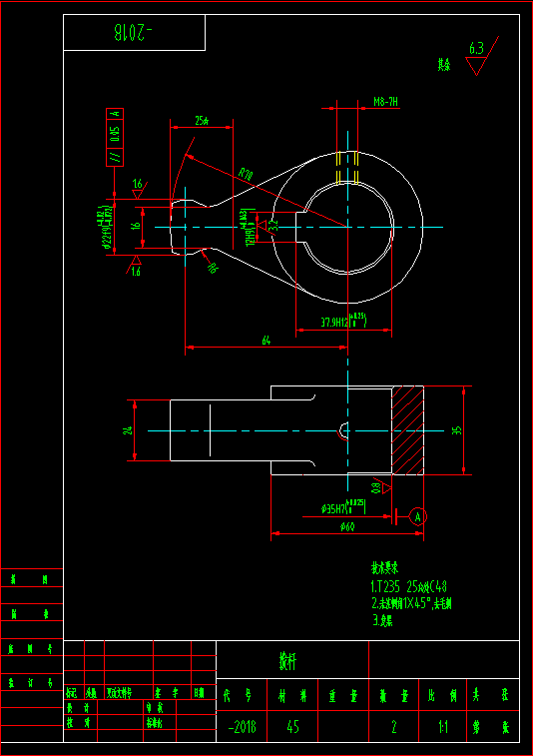Click the 6.3 surface roughness value
The image size is (533, 756).
click(x=477, y=48)
